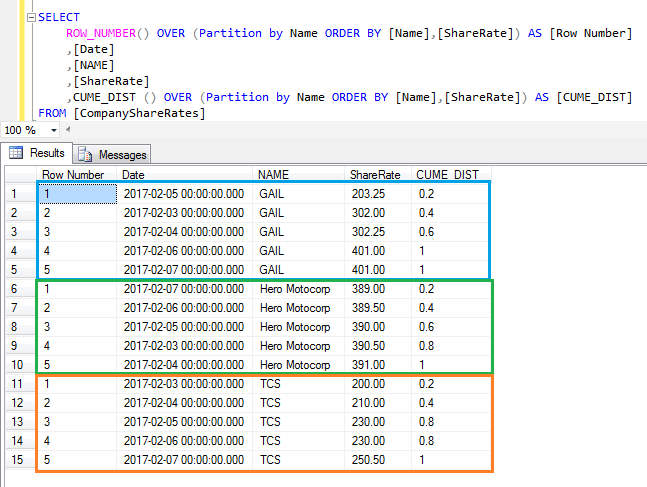Click the ShareRate column header
The image size is (647, 487).
pyautogui.click(x=375, y=174)
